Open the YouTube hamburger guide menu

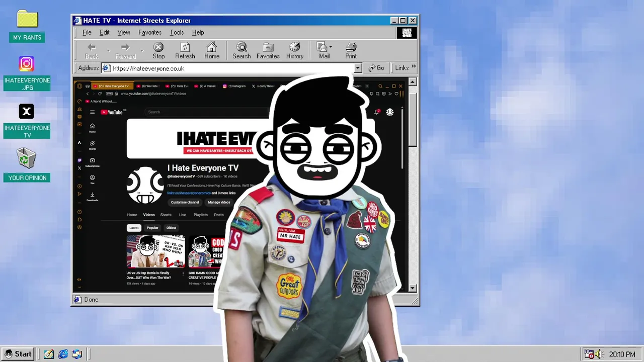pyautogui.click(x=92, y=112)
